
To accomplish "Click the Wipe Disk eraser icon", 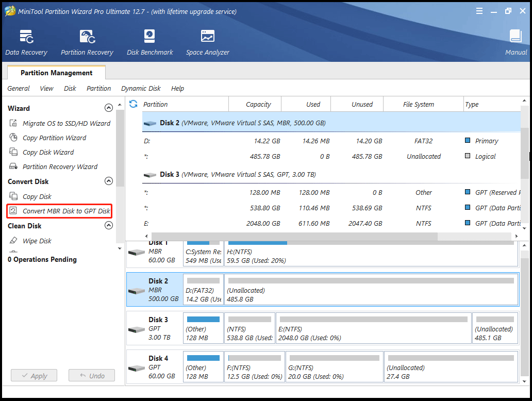I will coord(13,240).
